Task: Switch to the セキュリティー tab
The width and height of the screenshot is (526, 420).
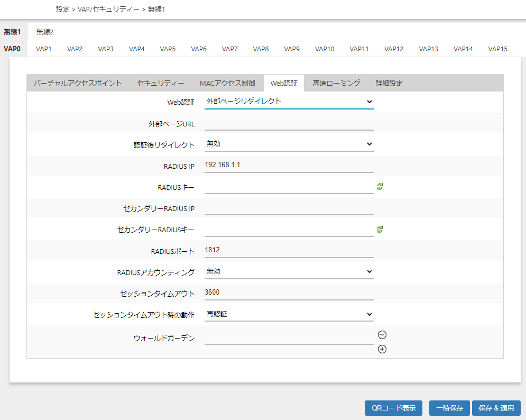Action: (x=161, y=83)
